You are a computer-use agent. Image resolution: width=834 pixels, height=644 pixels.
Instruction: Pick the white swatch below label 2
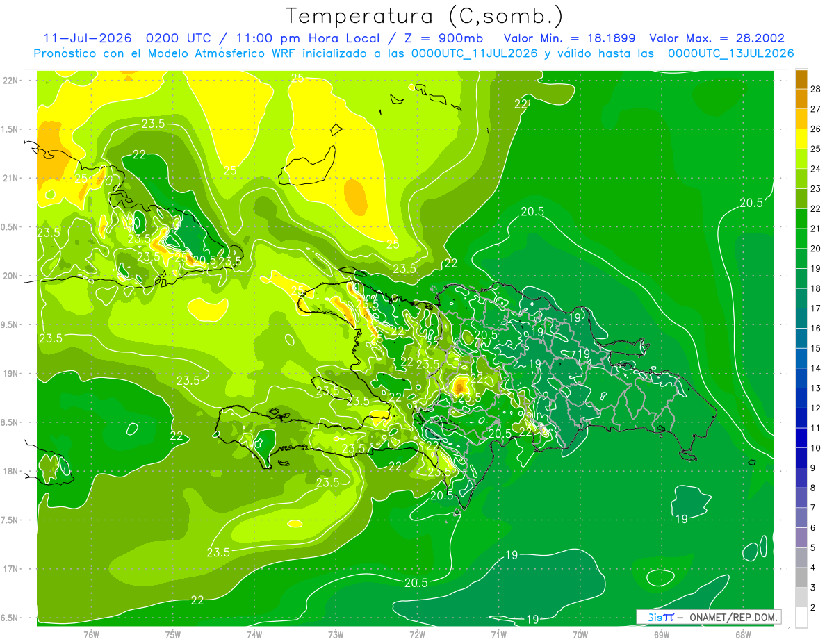(x=801, y=618)
